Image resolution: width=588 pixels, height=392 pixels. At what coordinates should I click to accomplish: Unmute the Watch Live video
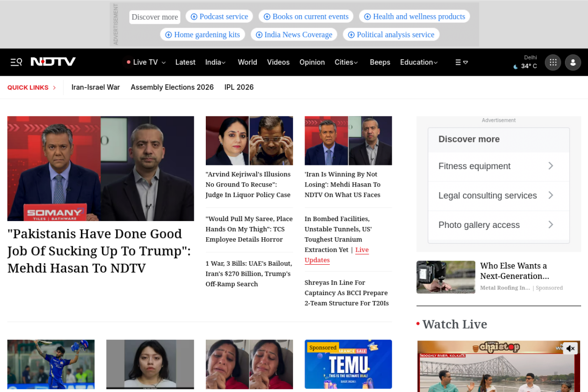pos(570,349)
